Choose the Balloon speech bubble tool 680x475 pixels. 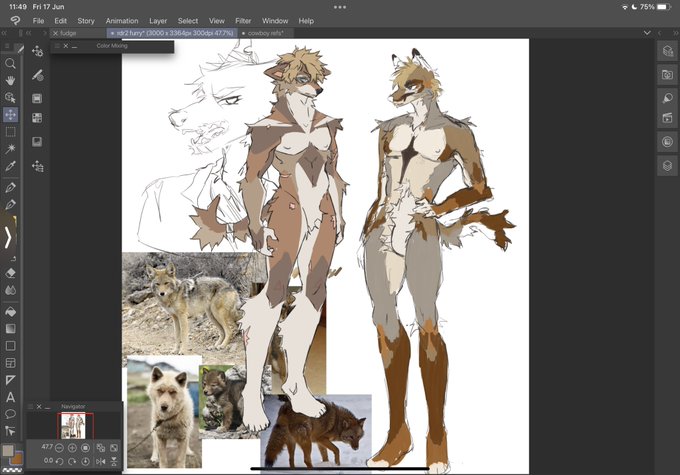(x=10, y=414)
